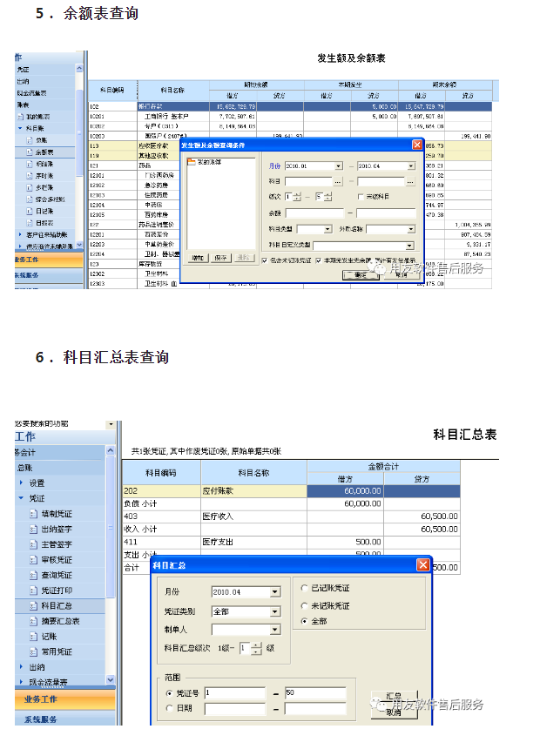This screenshot has height=756, width=540.
Task: Click the 常用凭证 item icon
Action: [33, 651]
